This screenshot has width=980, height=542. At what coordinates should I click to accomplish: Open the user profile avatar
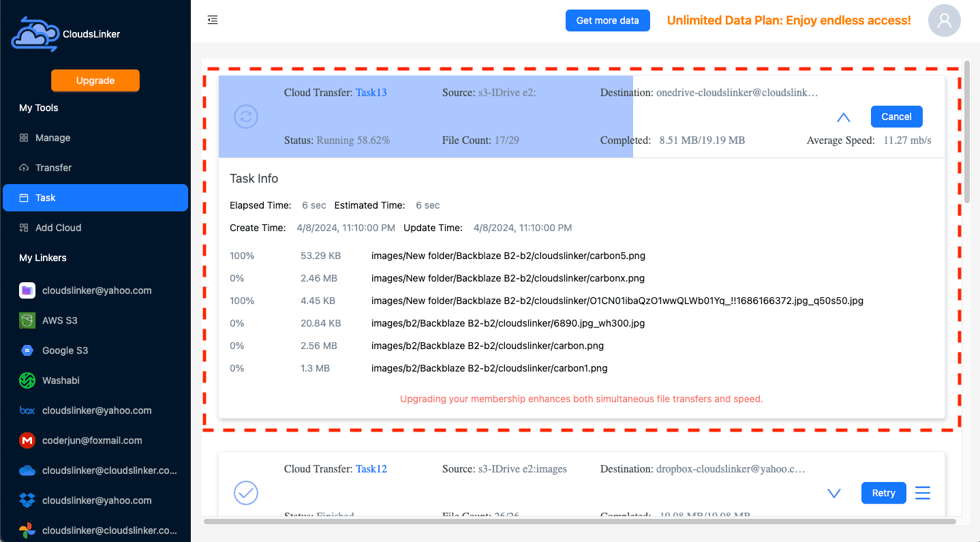945,20
